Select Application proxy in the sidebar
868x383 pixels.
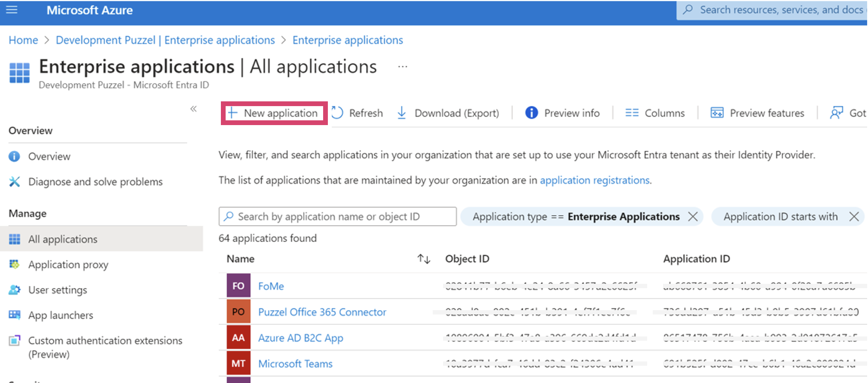tap(68, 264)
